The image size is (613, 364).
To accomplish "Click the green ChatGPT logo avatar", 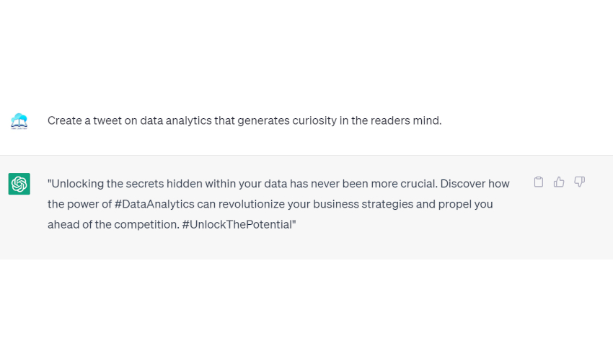I will [19, 184].
